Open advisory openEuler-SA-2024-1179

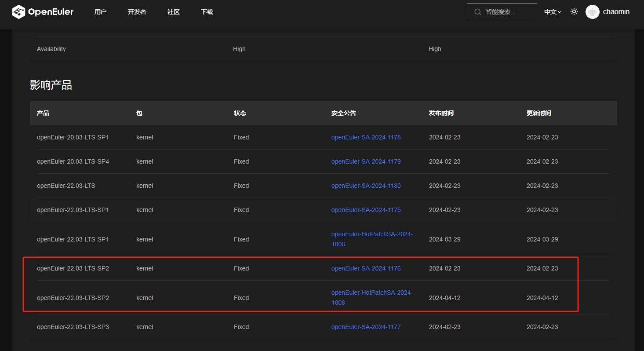click(366, 161)
